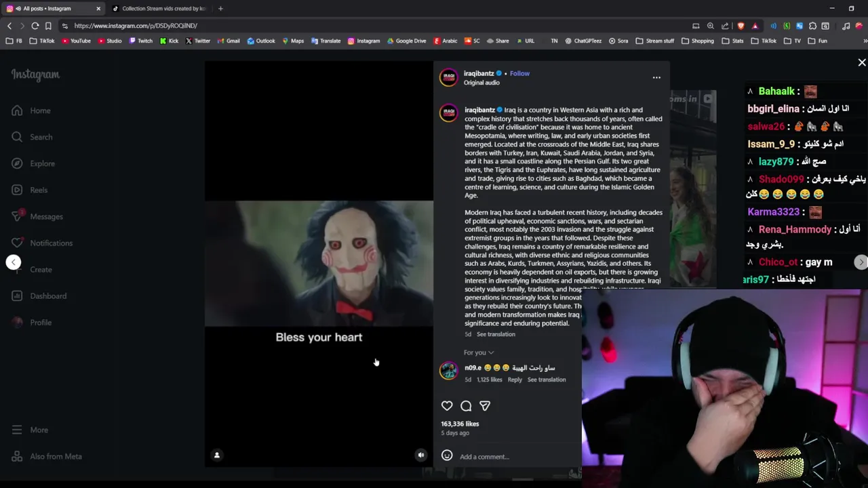
Task: Toggle video sound with speaker icon
Action: coord(421,455)
